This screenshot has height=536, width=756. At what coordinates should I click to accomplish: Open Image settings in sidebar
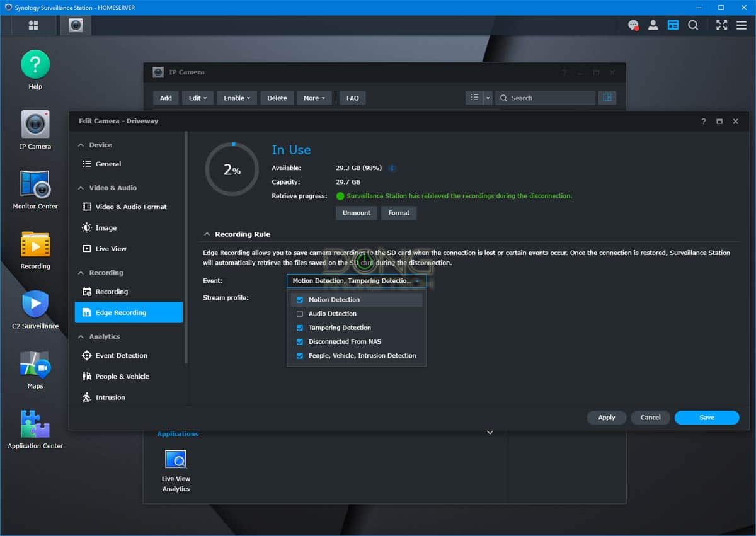tap(129, 227)
